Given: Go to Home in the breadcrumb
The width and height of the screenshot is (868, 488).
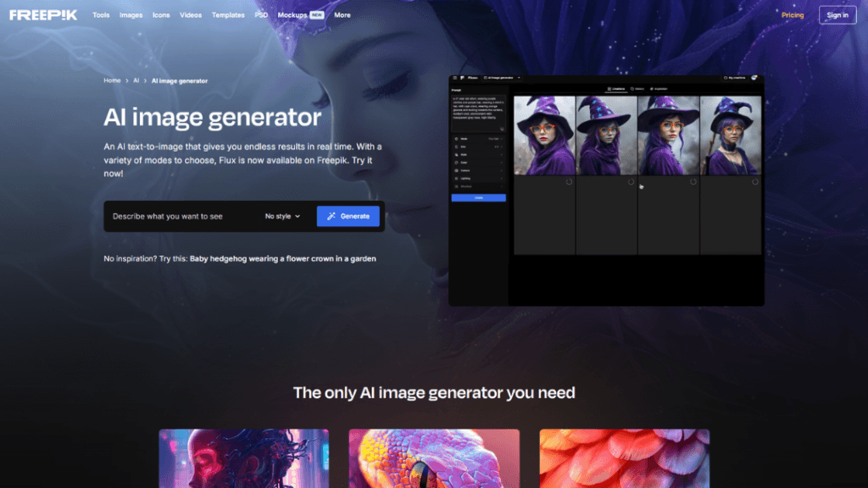Looking at the screenshot, I should (x=112, y=80).
